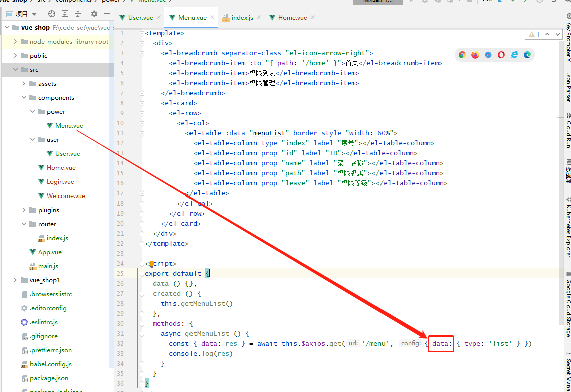Click line number 25 in the gutter
The image size is (571, 392).
(x=120, y=273)
